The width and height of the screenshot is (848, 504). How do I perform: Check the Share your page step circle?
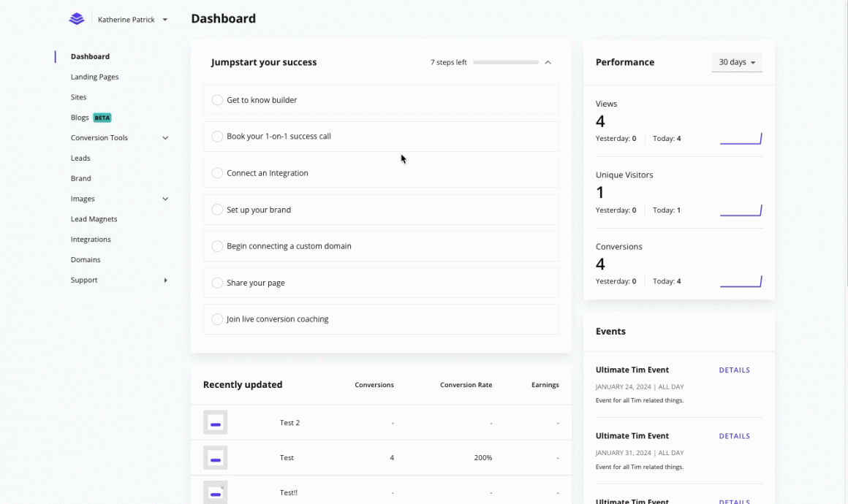tap(217, 283)
